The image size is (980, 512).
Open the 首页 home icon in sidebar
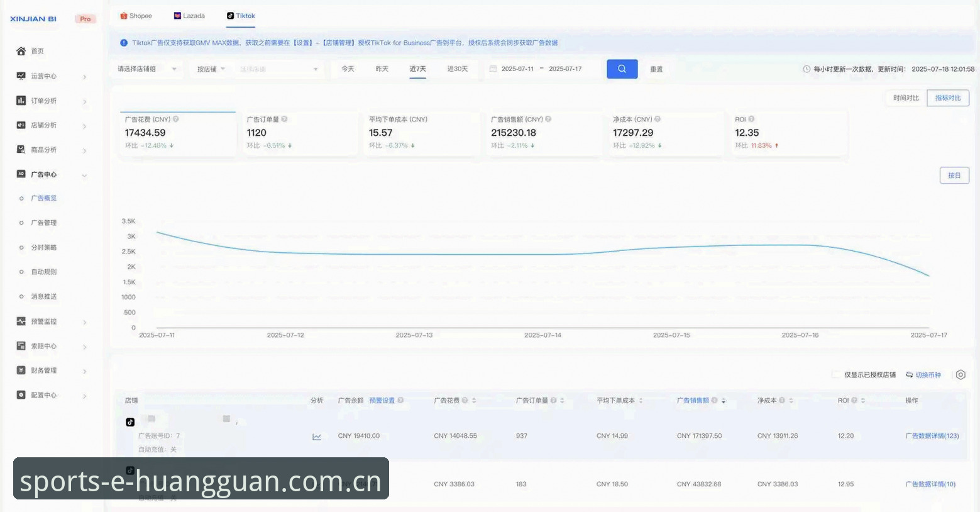[21, 51]
